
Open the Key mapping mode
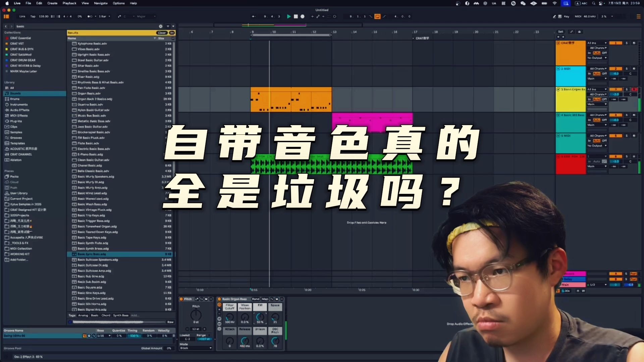(x=567, y=16)
